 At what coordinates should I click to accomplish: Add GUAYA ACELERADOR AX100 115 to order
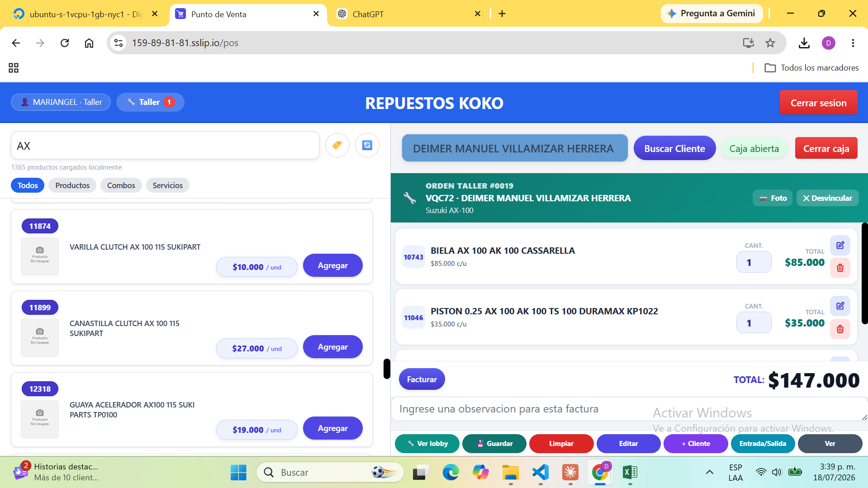[332, 428]
